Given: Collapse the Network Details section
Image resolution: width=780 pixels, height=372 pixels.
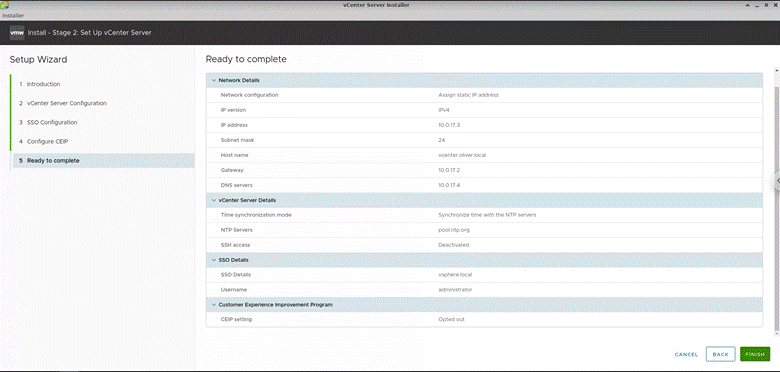Looking at the screenshot, I should pos(214,80).
